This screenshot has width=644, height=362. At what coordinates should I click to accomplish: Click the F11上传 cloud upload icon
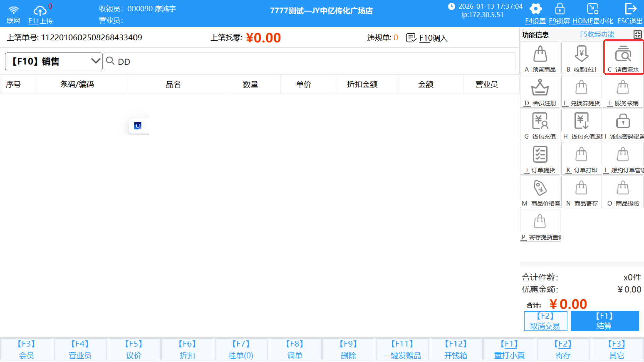coord(40,11)
